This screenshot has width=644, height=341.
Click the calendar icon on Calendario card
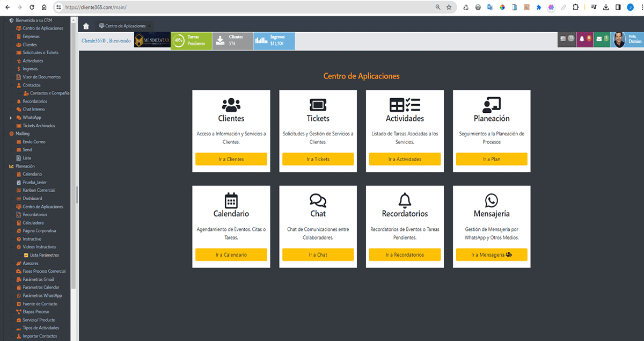click(x=231, y=200)
